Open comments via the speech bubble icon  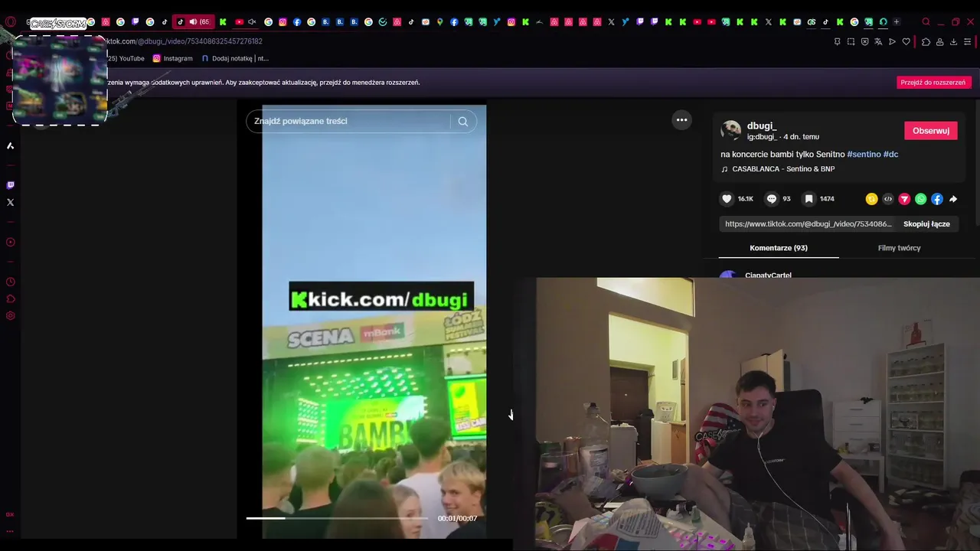point(772,199)
